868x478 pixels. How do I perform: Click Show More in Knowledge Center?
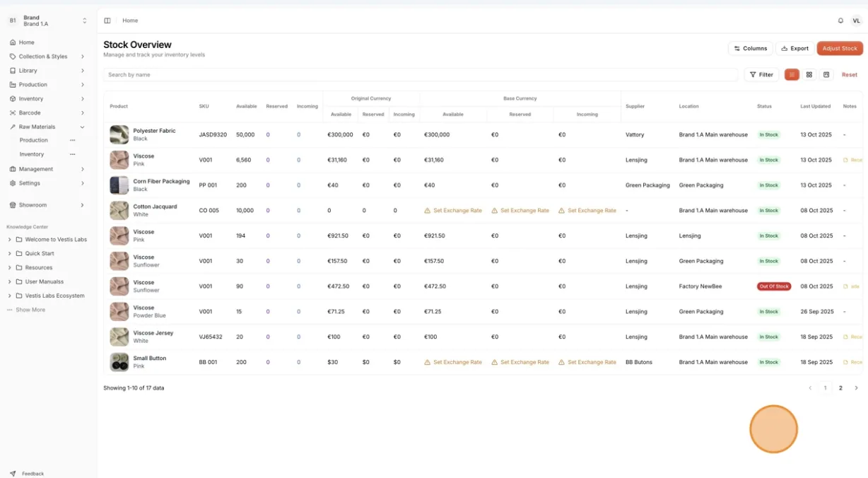point(30,310)
